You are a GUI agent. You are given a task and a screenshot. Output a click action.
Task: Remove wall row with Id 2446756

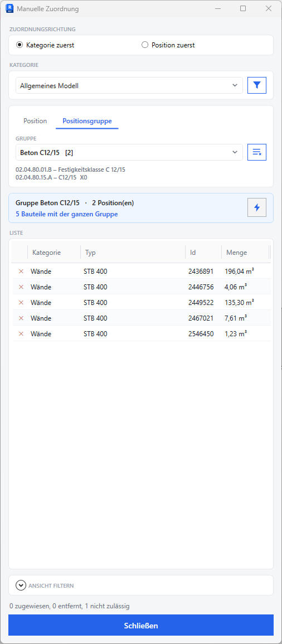tap(21, 287)
